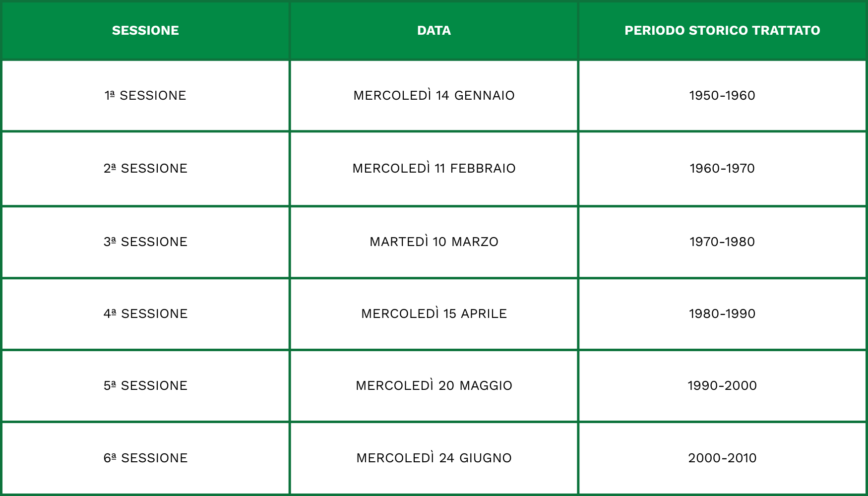Image resolution: width=868 pixels, height=496 pixels.
Task: Click the 1950-1960 period cell
Action: coord(722,95)
